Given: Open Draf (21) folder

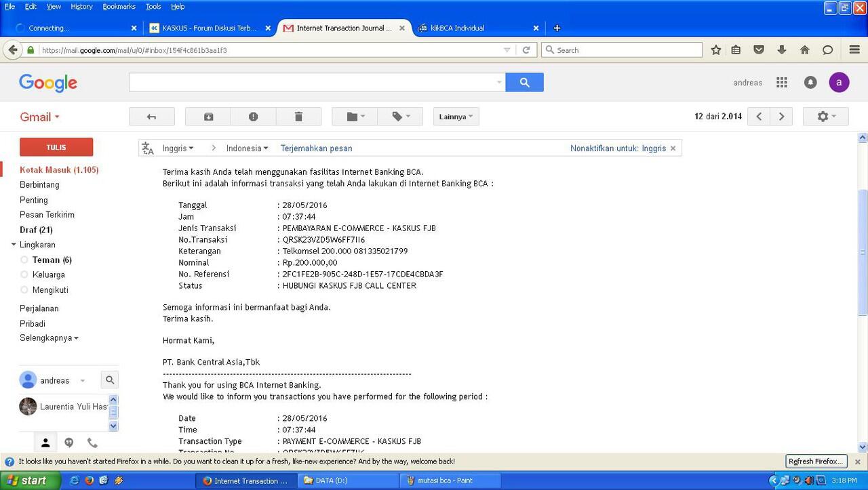Looking at the screenshot, I should pos(36,230).
